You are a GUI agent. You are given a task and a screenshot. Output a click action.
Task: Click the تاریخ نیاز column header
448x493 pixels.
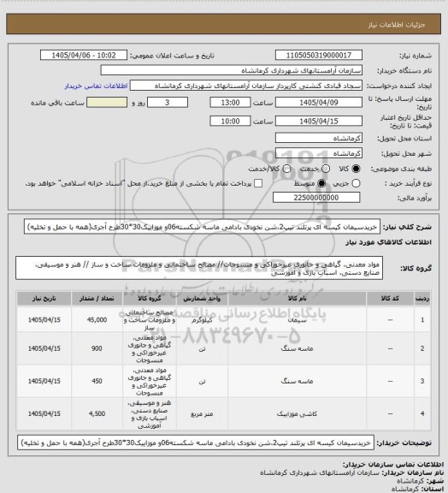(44, 299)
